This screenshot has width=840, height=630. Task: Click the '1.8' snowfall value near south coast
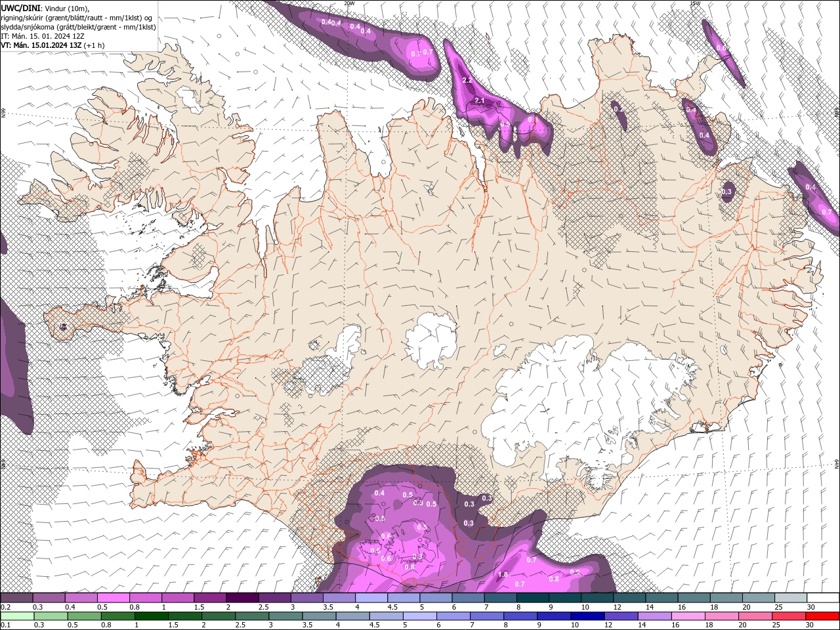click(503, 574)
